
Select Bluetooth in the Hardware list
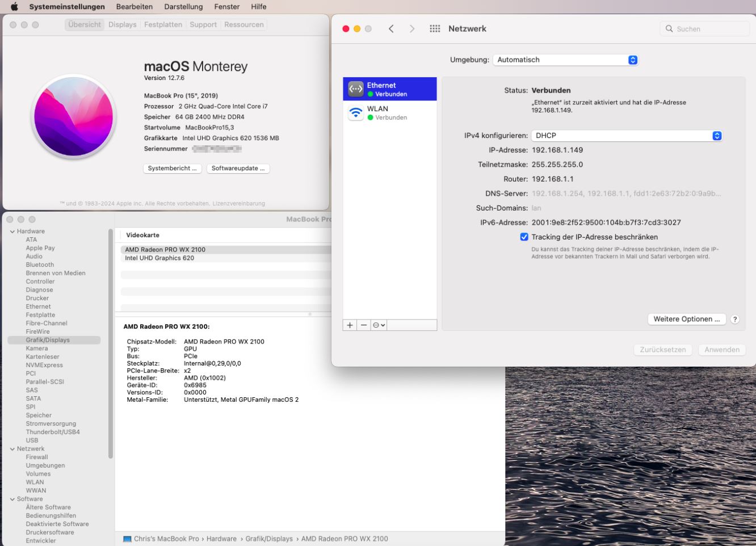pos(40,265)
